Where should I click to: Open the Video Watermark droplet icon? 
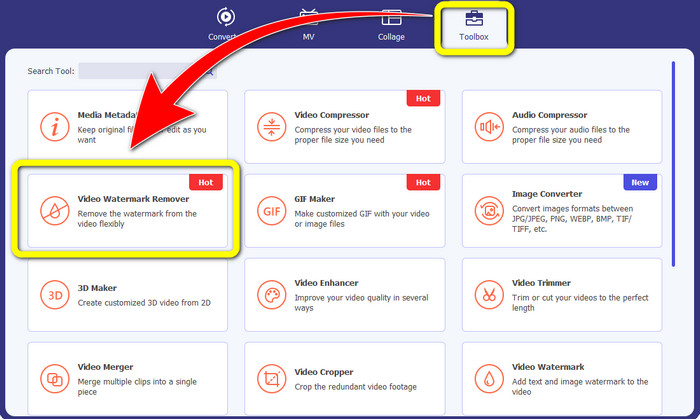coord(488,379)
